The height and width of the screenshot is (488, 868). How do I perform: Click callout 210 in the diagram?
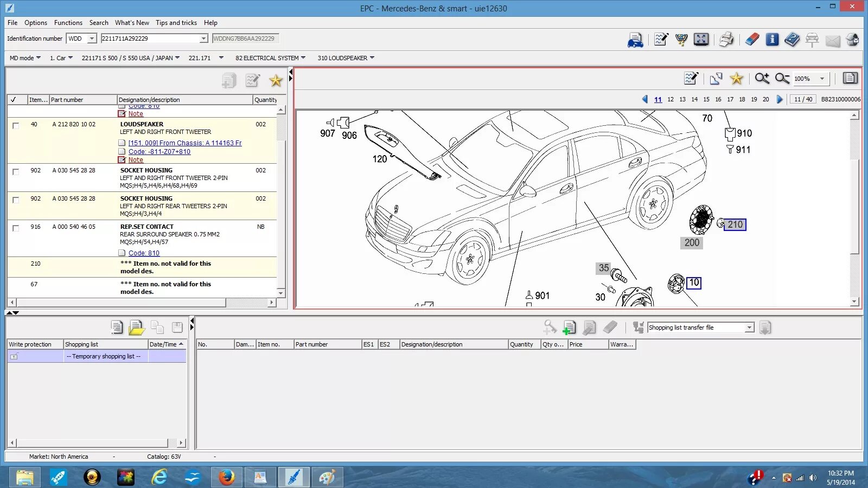coord(735,224)
